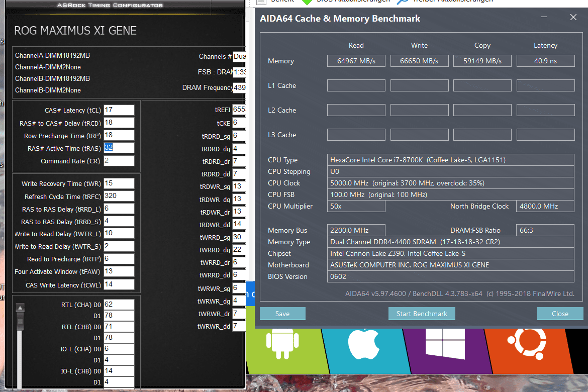Click the RTL (CHB) D0 field showing 71
Viewport: 588px width, 392px height.
119,326
